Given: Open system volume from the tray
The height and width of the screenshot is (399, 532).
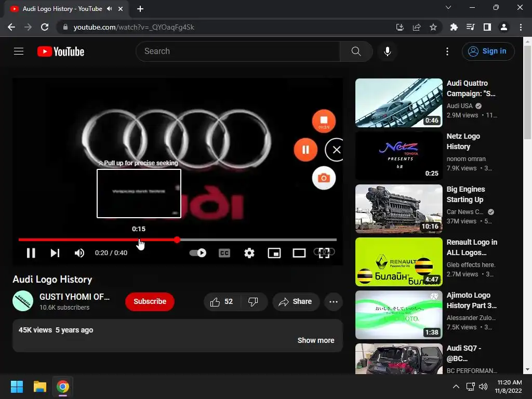Looking at the screenshot, I should (483, 387).
